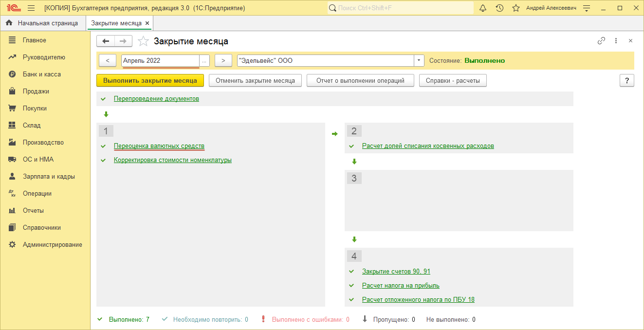The height and width of the screenshot is (330, 644).
Task: Click the 1C logo icon
Action: [x=13, y=8]
